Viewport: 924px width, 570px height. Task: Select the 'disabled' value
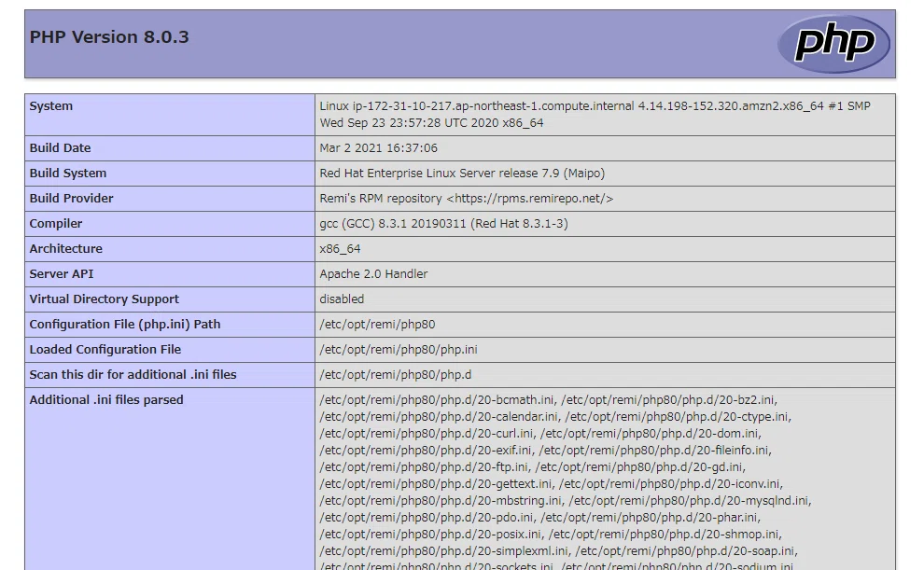342,299
